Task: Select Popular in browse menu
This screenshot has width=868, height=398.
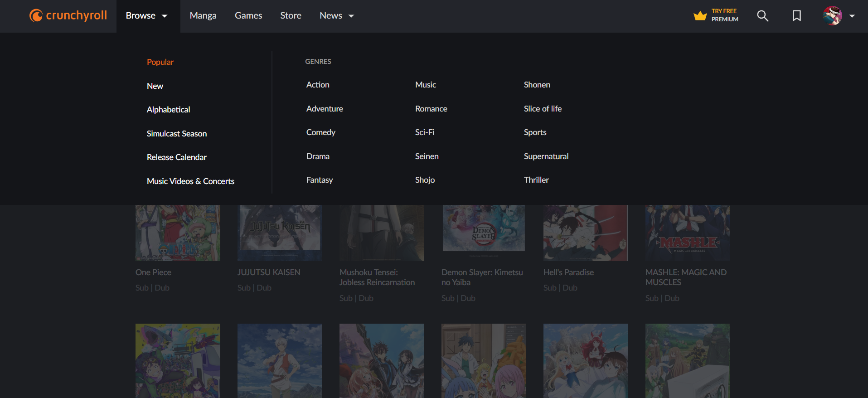Action: (x=160, y=62)
